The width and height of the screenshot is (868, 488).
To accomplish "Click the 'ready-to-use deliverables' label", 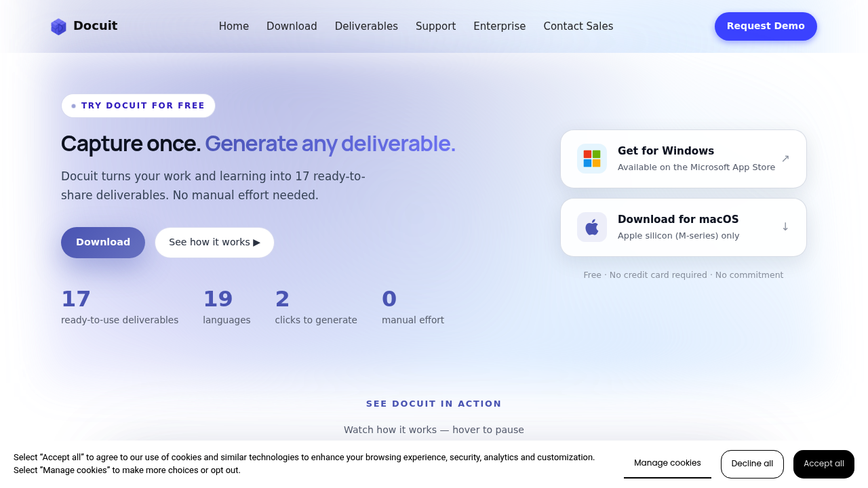I will point(120,320).
